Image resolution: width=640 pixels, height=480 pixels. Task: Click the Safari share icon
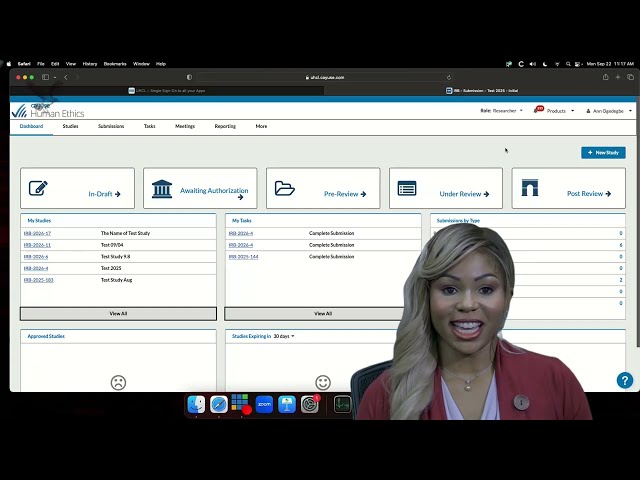(x=606, y=77)
